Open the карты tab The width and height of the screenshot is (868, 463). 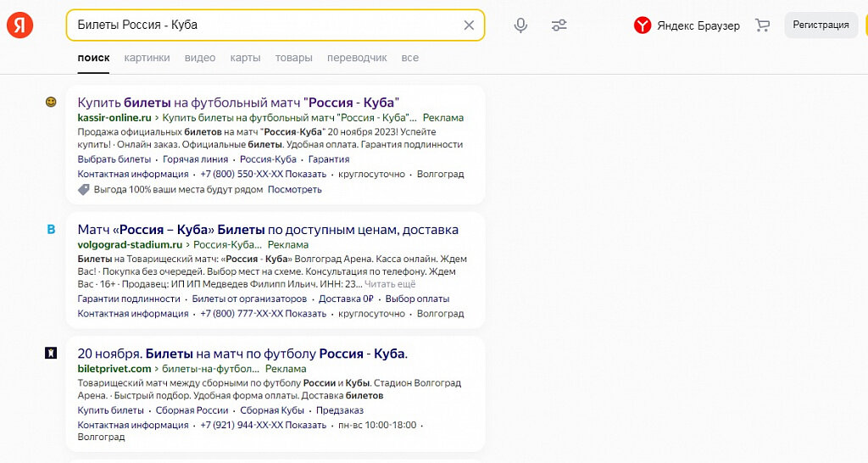[245, 58]
